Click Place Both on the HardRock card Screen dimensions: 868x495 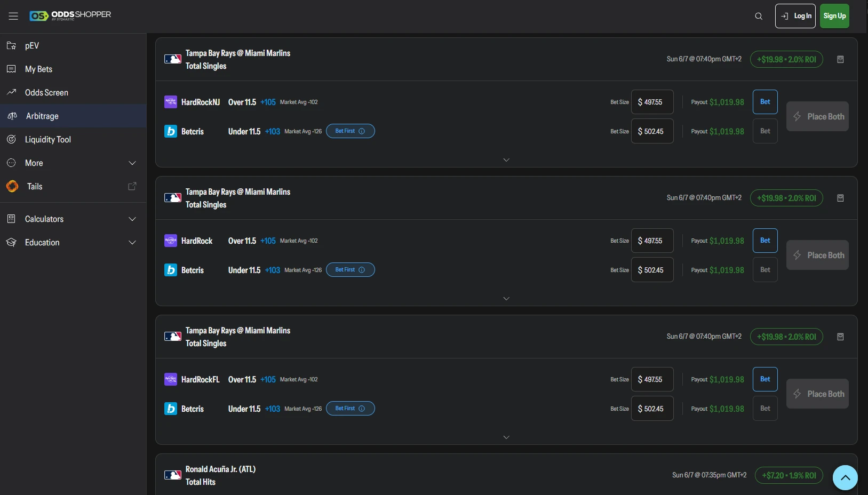817,255
